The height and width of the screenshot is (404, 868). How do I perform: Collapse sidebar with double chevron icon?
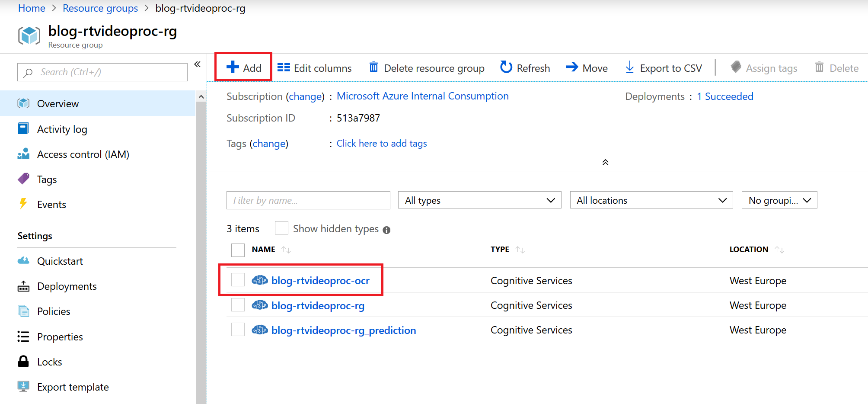[x=198, y=64]
